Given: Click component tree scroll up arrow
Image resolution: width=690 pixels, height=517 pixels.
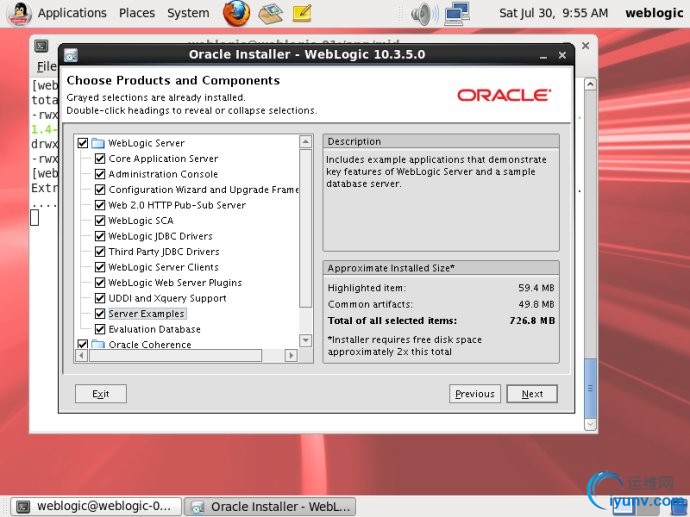Looking at the screenshot, I should pyautogui.click(x=305, y=141).
